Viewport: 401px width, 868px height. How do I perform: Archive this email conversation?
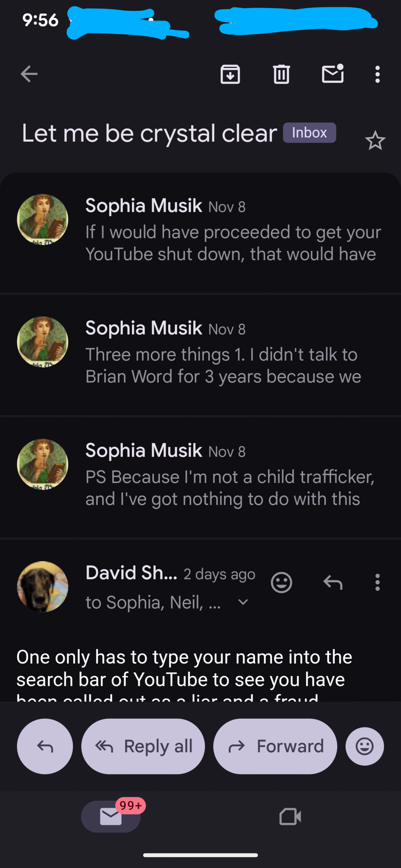pyautogui.click(x=230, y=74)
